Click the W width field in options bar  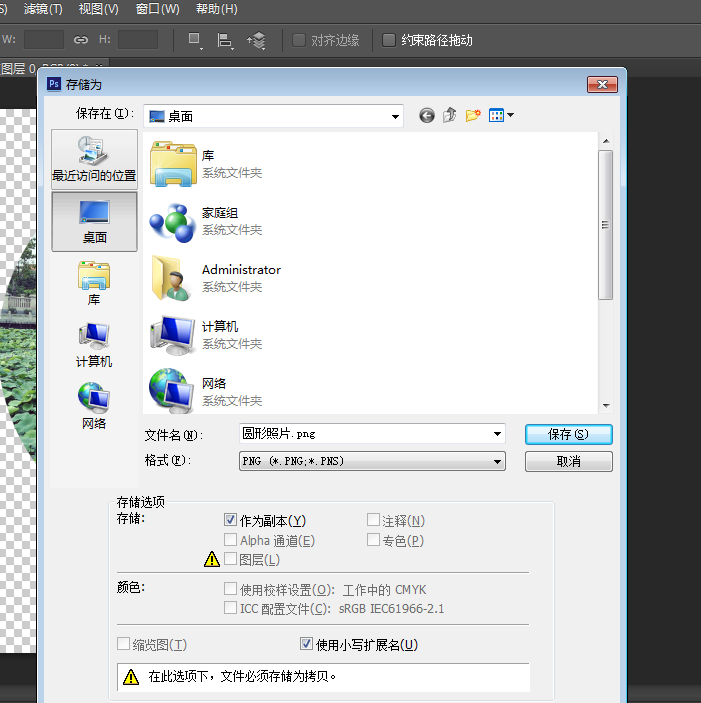tap(44, 39)
